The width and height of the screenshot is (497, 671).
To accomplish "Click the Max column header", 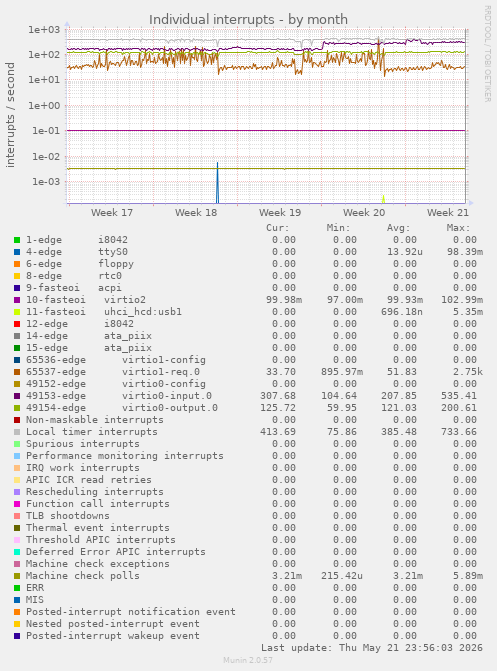I will 458,228.
